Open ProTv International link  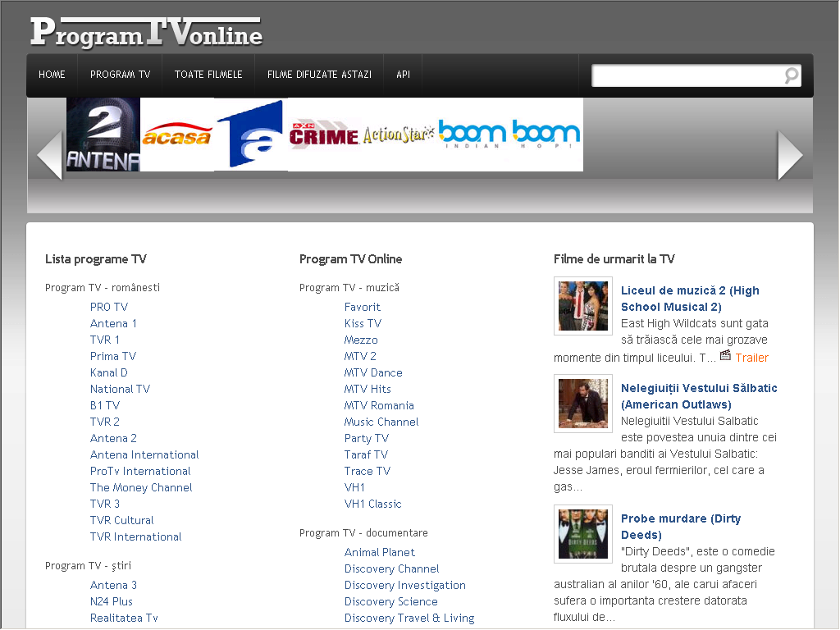pyautogui.click(x=140, y=472)
